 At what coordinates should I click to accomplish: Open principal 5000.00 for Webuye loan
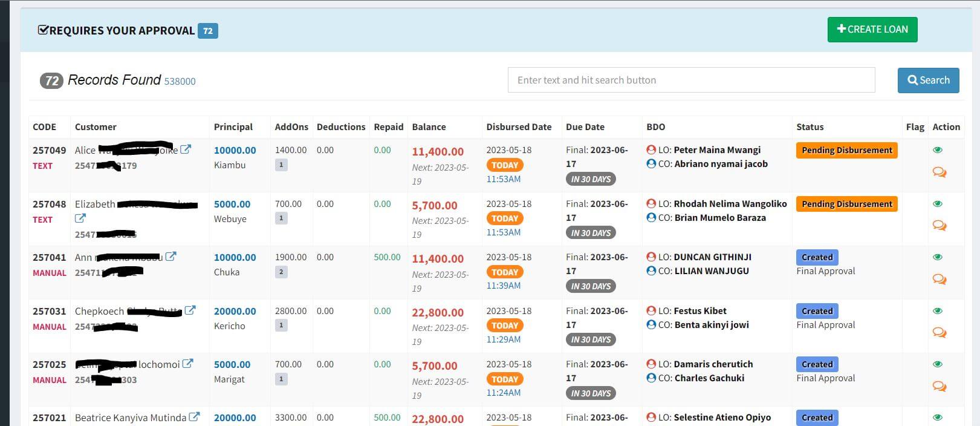point(232,204)
